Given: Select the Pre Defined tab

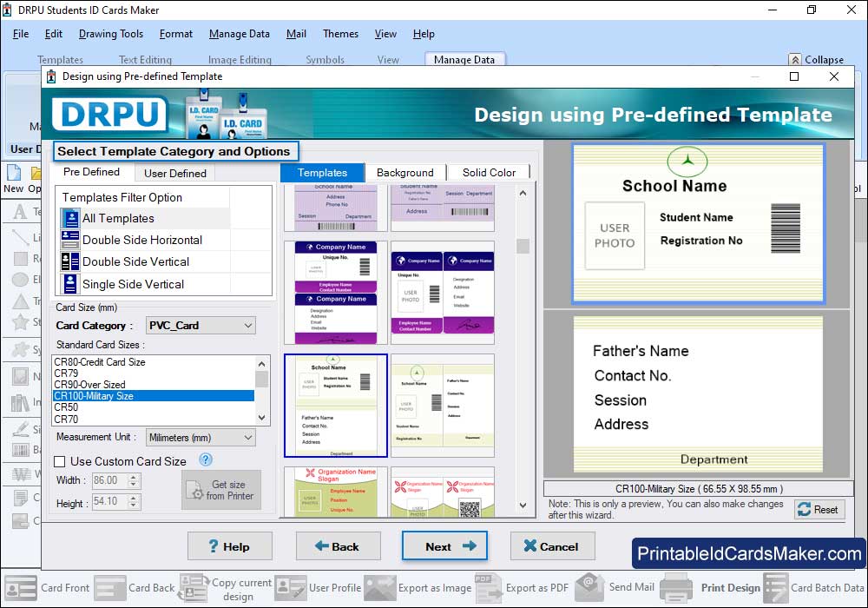Looking at the screenshot, I should 91,172.
